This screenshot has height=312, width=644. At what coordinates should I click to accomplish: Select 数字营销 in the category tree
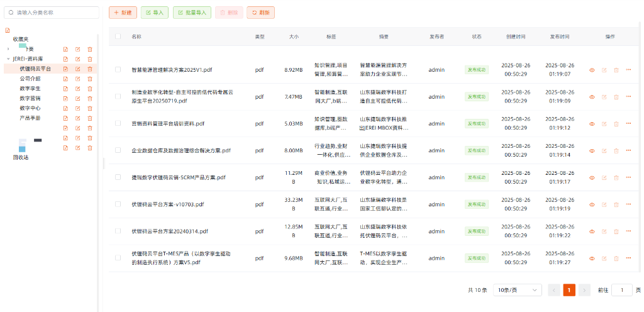(30, 98)
